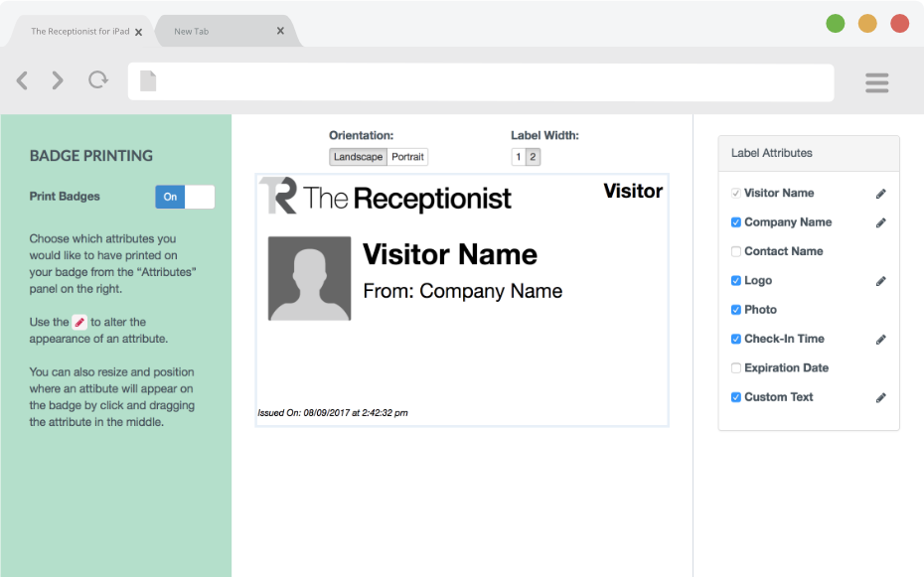Uncheck the Custom Text checkbox
Viewport: 924px width, 577px height.
pyautogui.click(x=736, y=397)
